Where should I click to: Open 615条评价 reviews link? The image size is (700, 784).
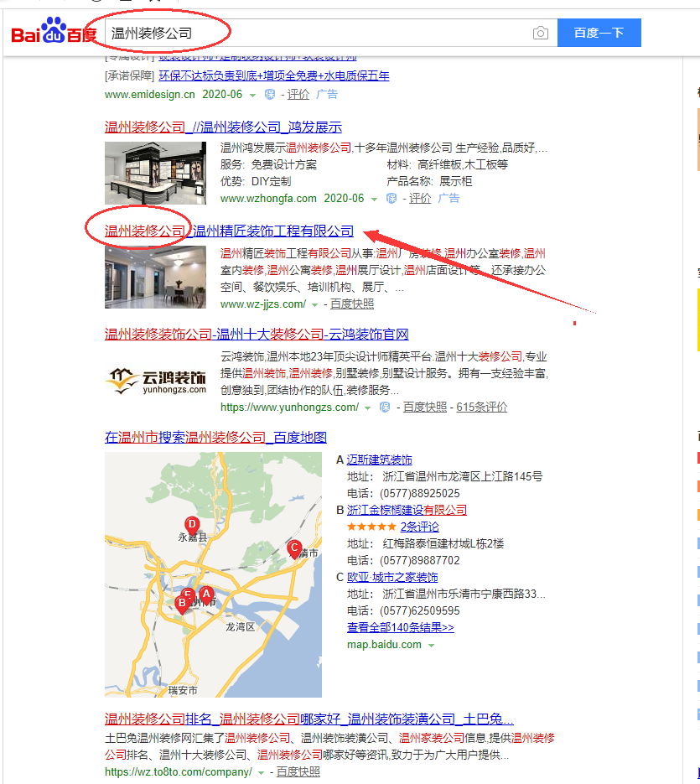coord(481,408)
